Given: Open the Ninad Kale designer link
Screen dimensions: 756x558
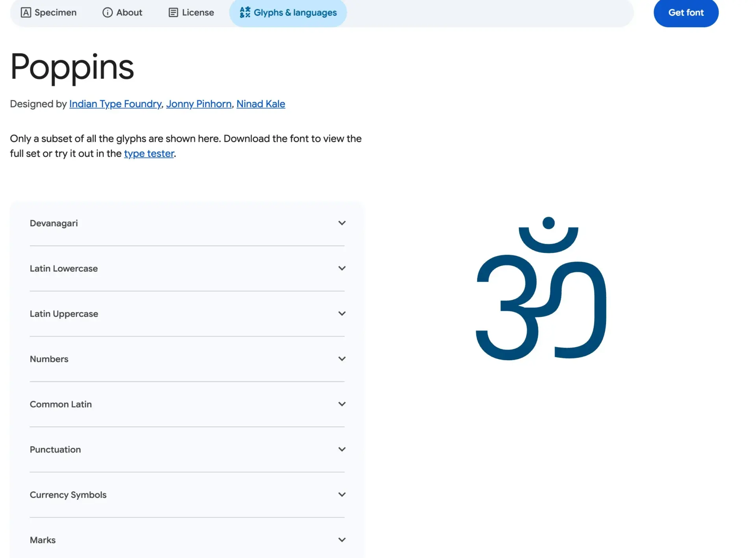Looking at the screenshot, I should [261, 104].
